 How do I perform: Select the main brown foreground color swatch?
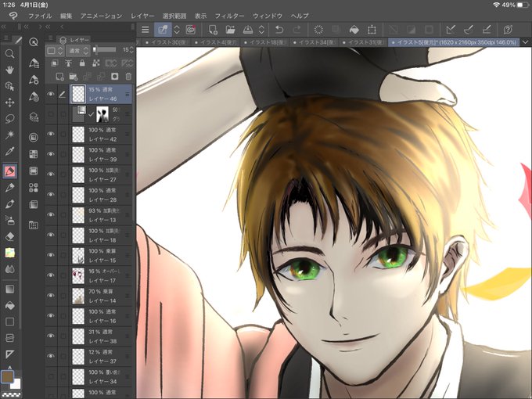[x=8, y=377]
